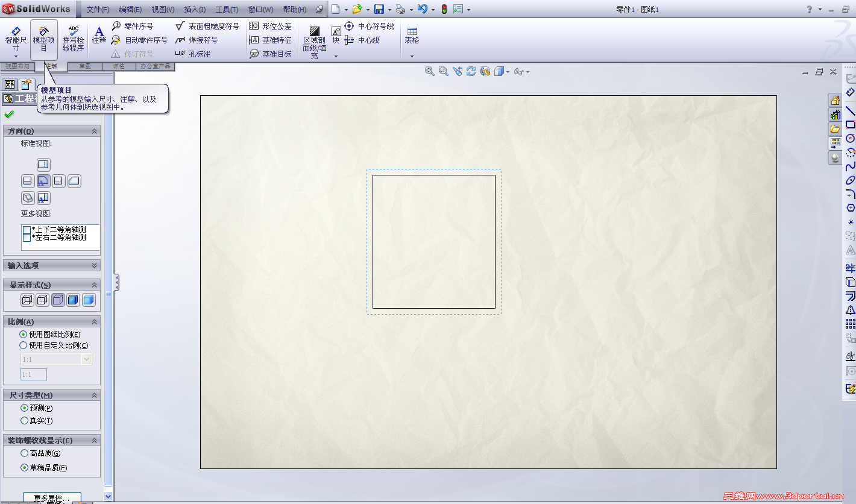Insert a Note (注释) annotation

pos(99,36)
